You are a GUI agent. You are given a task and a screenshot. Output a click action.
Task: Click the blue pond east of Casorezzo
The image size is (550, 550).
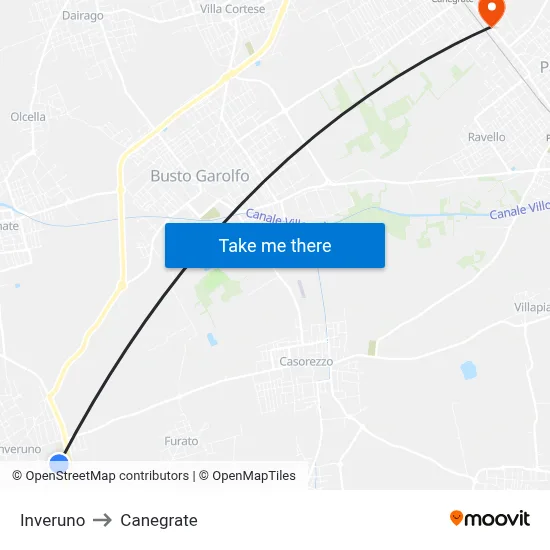pos(468,370)
